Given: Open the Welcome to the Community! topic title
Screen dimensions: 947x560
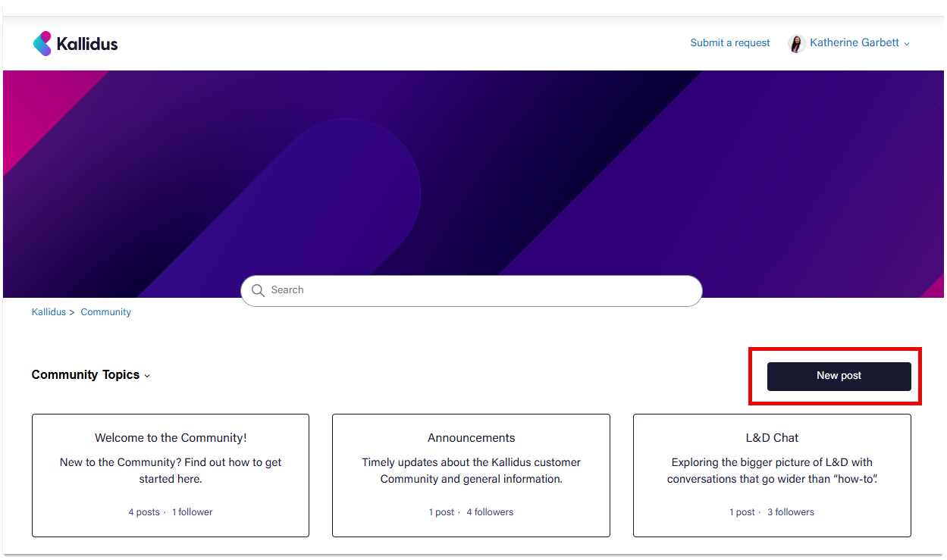Looking at the screenshot, I should point(171,438).
